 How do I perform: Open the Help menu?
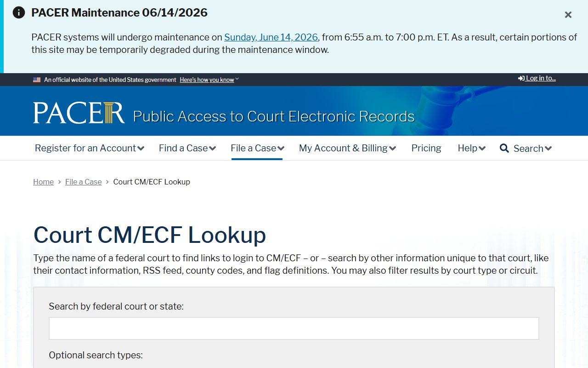471,148
